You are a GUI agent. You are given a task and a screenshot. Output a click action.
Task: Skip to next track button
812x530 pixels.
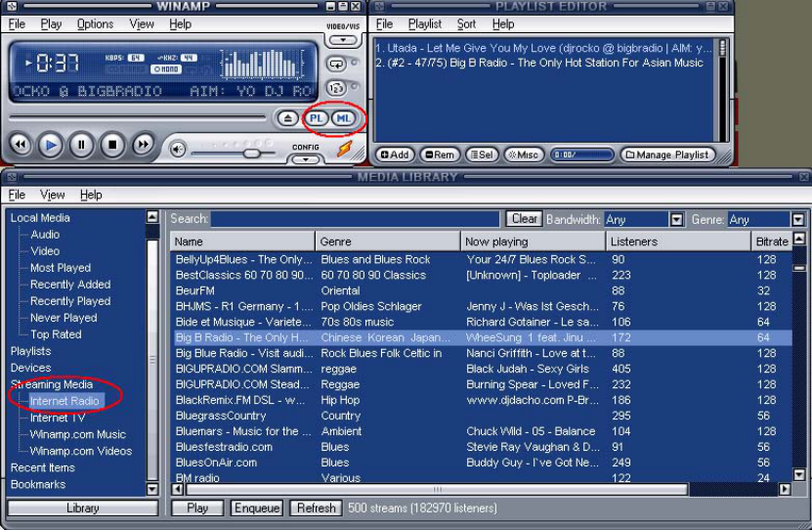click(x=143, y=145)
